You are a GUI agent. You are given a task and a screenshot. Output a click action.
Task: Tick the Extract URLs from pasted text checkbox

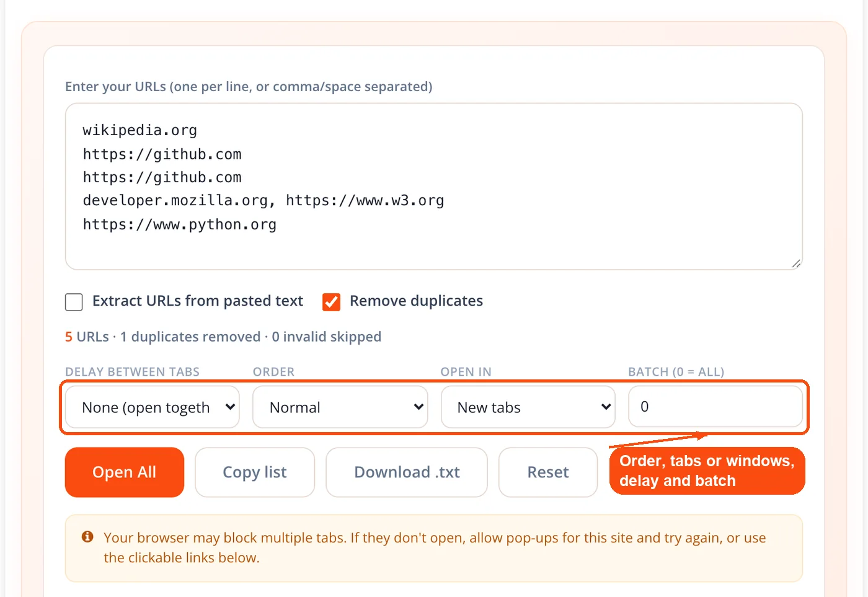[x=74, y=302]
